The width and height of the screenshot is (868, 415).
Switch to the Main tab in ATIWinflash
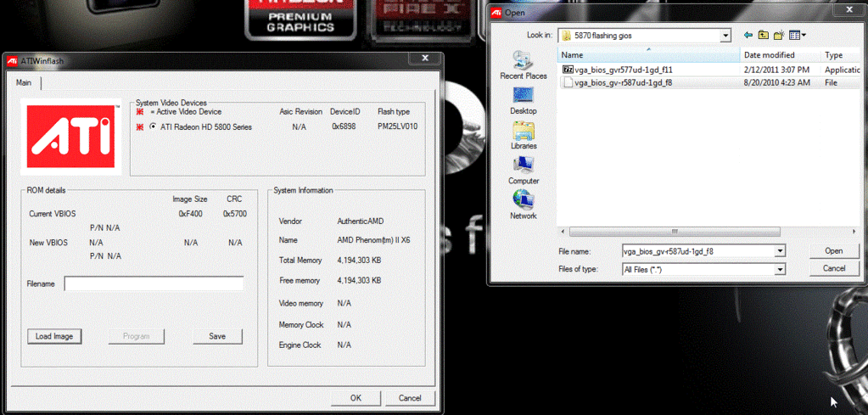[x=24, y=83]
